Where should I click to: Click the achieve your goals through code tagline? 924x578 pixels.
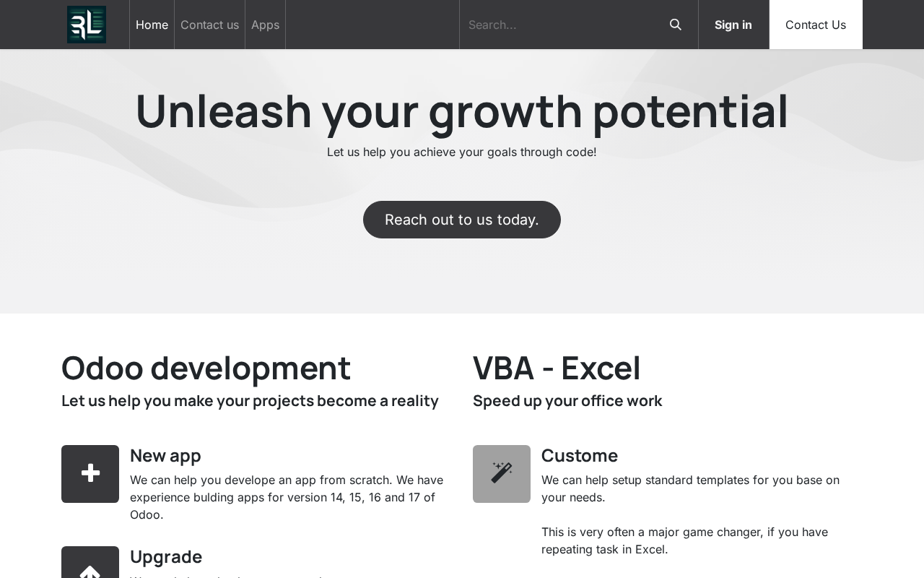point(462,152)
